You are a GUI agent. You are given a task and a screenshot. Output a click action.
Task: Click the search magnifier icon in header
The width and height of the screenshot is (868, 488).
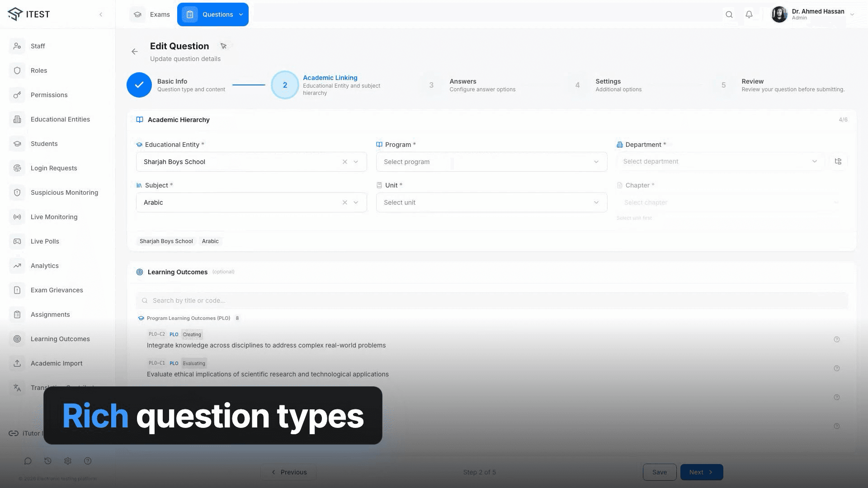(x=729, y=14)
